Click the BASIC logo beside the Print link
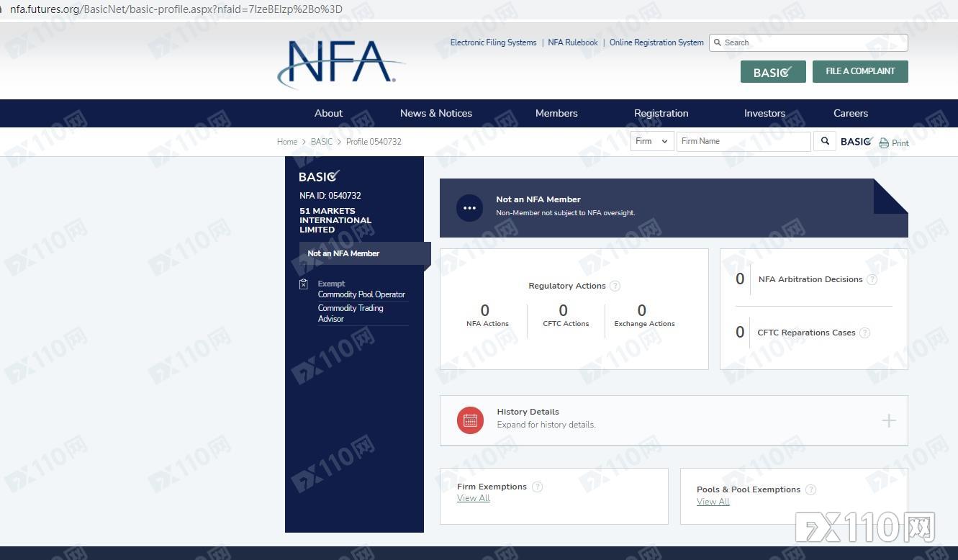This screenshot has height=560, width=958. (857, 141)
